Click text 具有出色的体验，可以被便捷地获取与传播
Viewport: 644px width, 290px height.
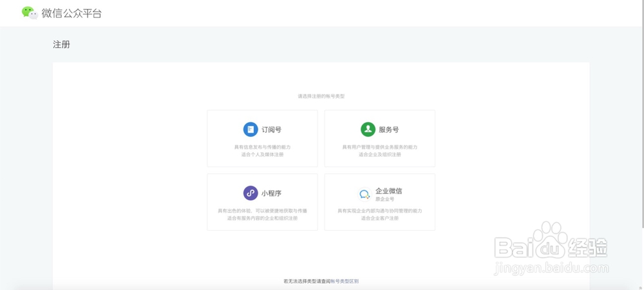(x=263, y=211)
